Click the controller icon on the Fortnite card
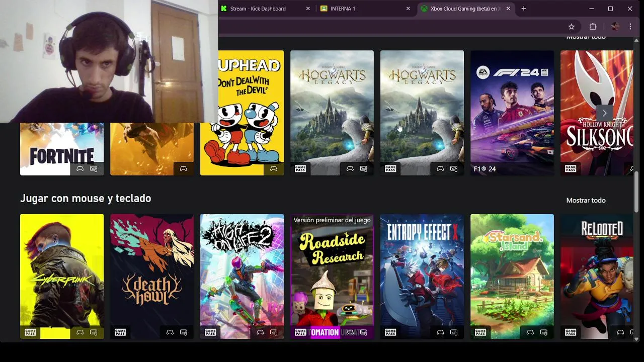The width and height of the screenshot is (644, 362). tap(80, 169)
